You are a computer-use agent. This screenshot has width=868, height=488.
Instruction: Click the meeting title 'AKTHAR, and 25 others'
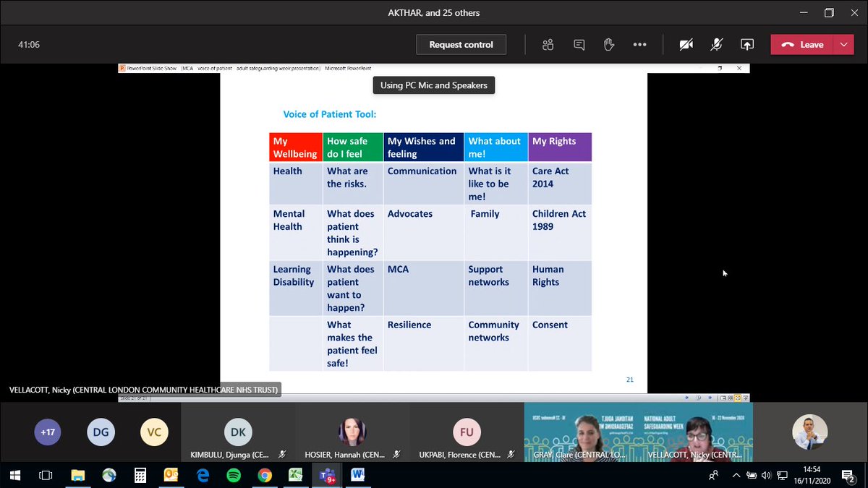click(x=433, y=12)
